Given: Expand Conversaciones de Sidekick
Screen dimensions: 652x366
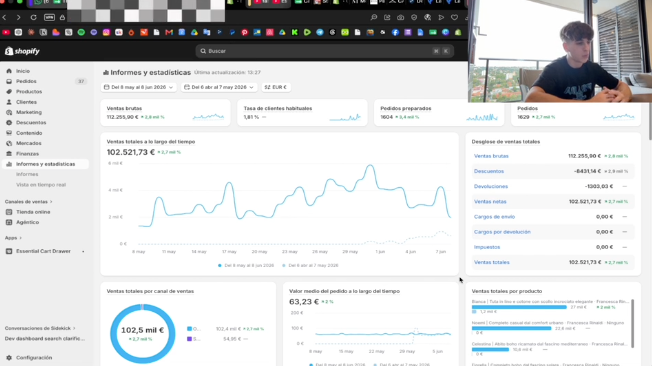Looking at the screenshot, I should pyautogui.click(x=40, y=328).
